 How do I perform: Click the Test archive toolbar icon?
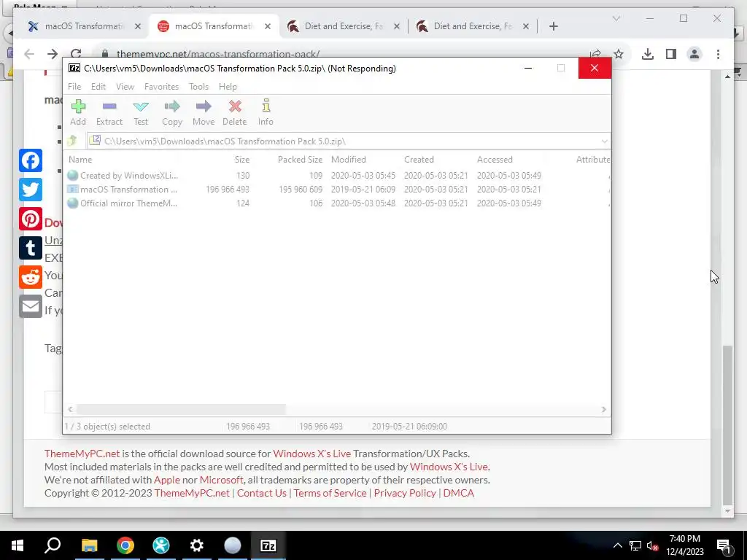pos(141,112)
